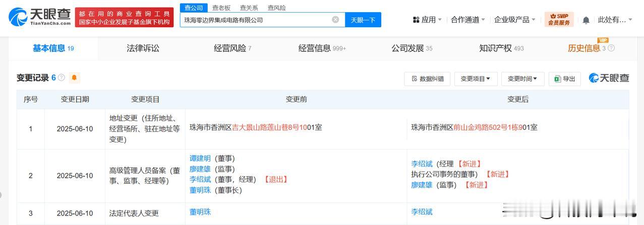Switch to the 知识产权 tab
This screenshot has height=225, width=644.
[x=501, y=48]
